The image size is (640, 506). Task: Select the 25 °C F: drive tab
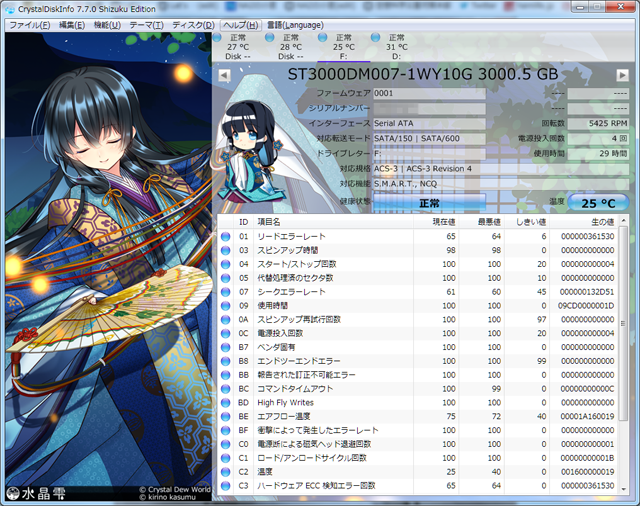point(344,47)
